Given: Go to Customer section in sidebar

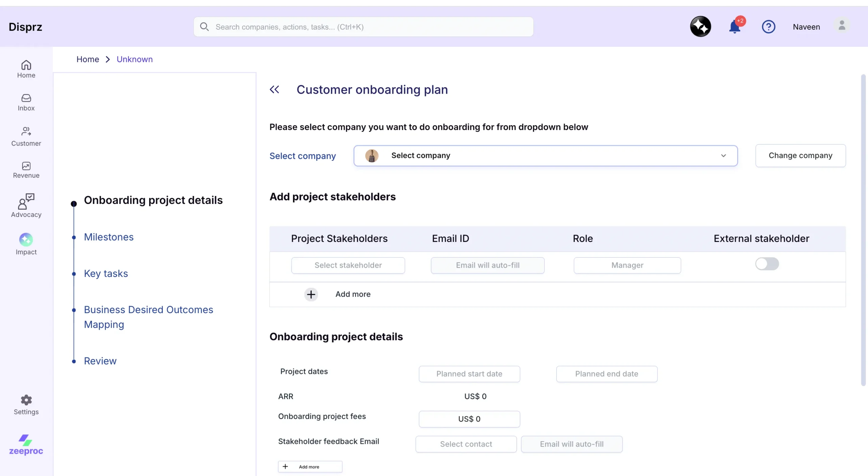Looking at the screenshot, I should (x=26, y=136).
